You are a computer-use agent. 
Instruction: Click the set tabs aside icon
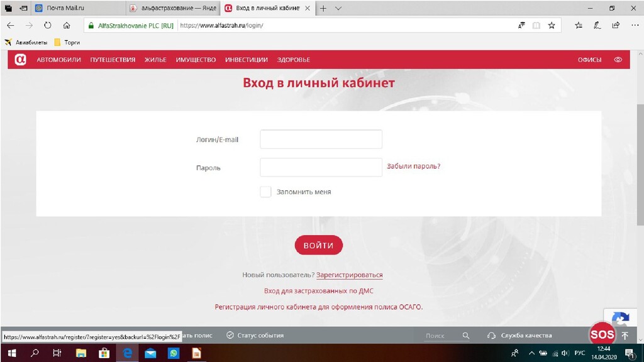coord(23,8)
